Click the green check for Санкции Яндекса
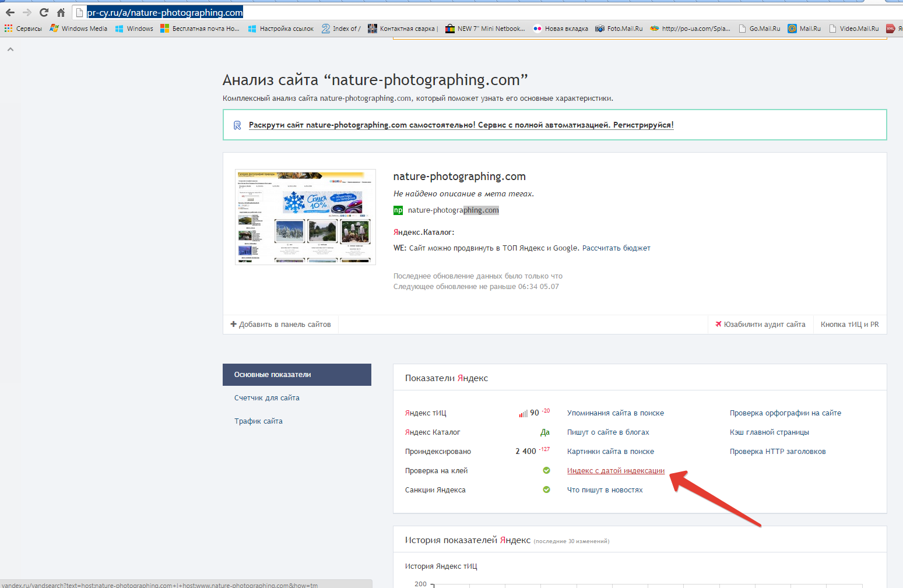This screenshot has width=903, height=588. pos(546,490)
